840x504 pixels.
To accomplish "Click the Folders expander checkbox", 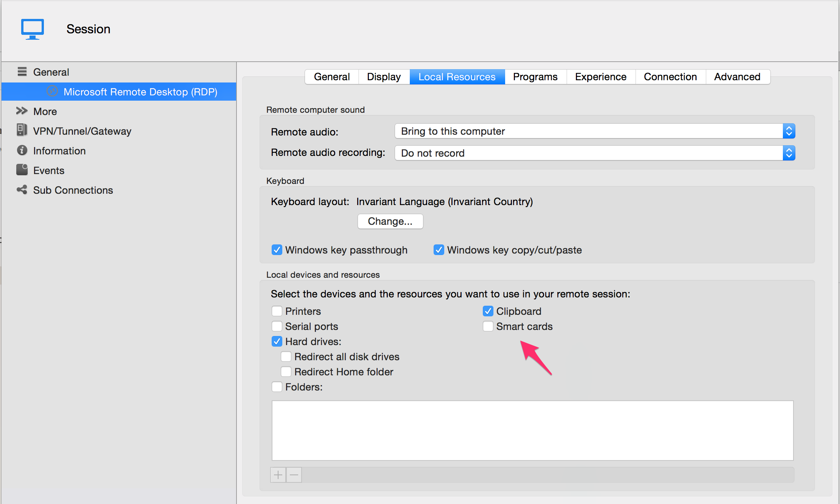I will tap(277, 386).
